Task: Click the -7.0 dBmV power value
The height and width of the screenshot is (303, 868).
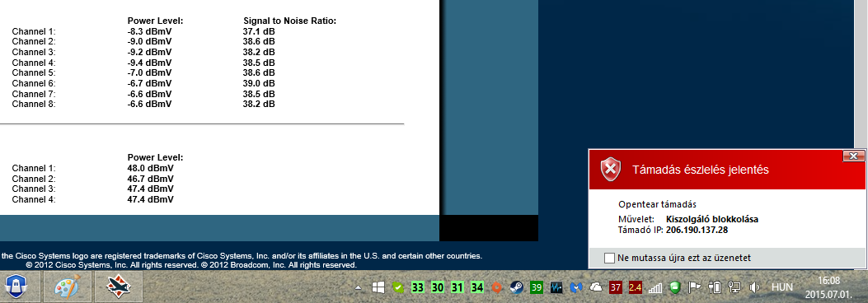Action: click(x=149, y=72)
